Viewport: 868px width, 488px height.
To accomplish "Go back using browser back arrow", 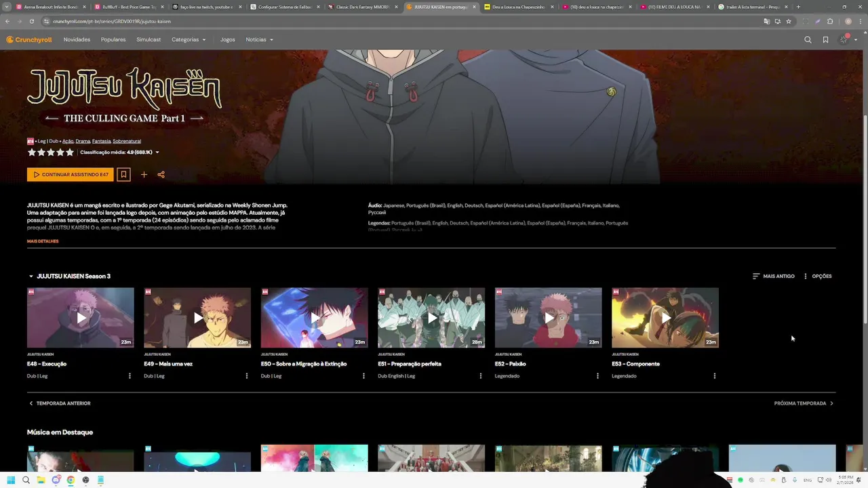I will (7, 21).
